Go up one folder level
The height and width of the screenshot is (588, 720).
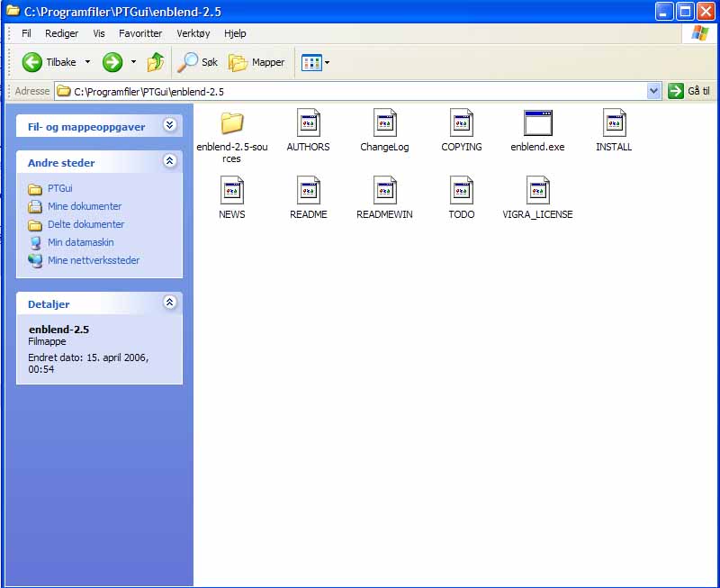tap(155, 62)
